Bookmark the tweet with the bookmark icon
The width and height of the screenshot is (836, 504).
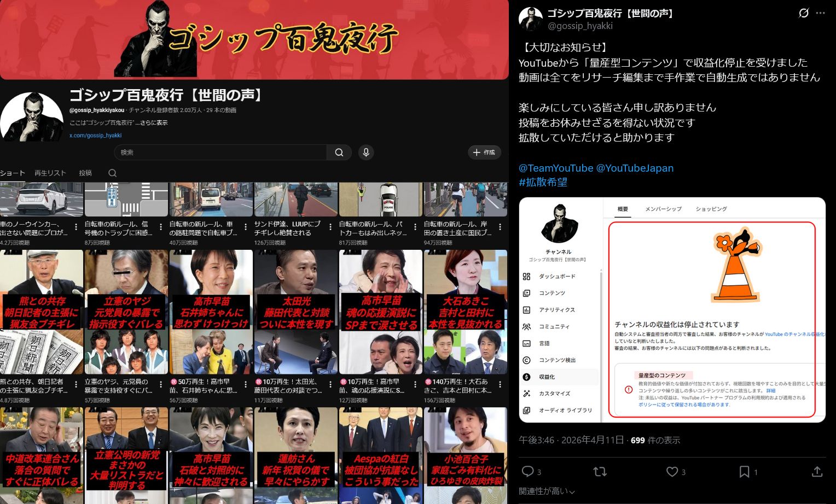(x=744, y=471)
